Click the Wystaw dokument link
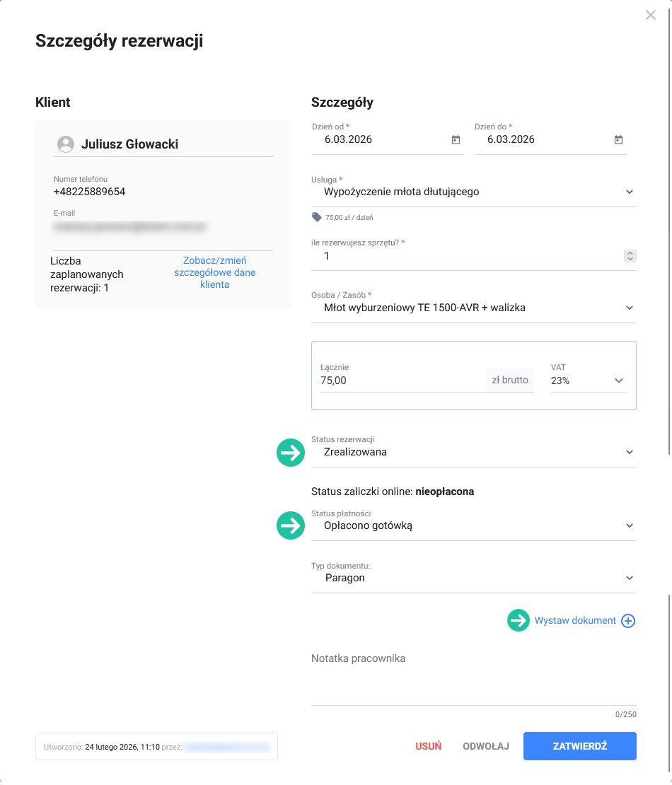 [575, 620]
